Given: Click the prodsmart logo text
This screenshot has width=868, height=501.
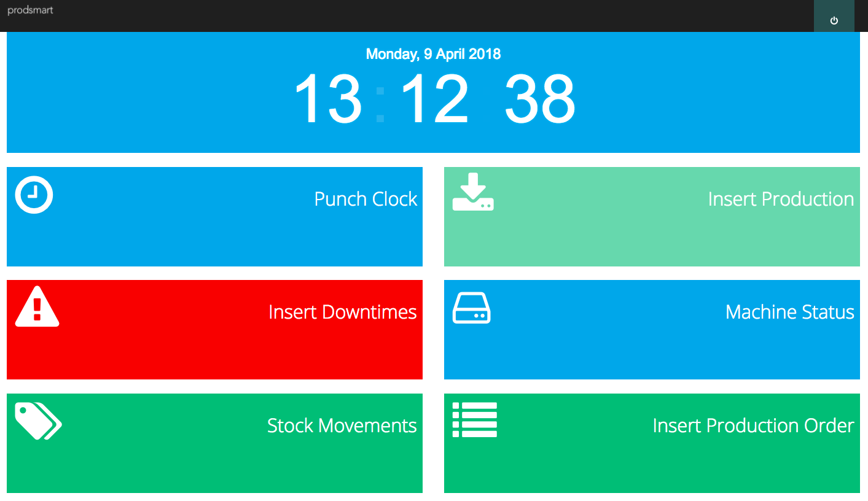Looking at the screenshot, I should point(30,10).
